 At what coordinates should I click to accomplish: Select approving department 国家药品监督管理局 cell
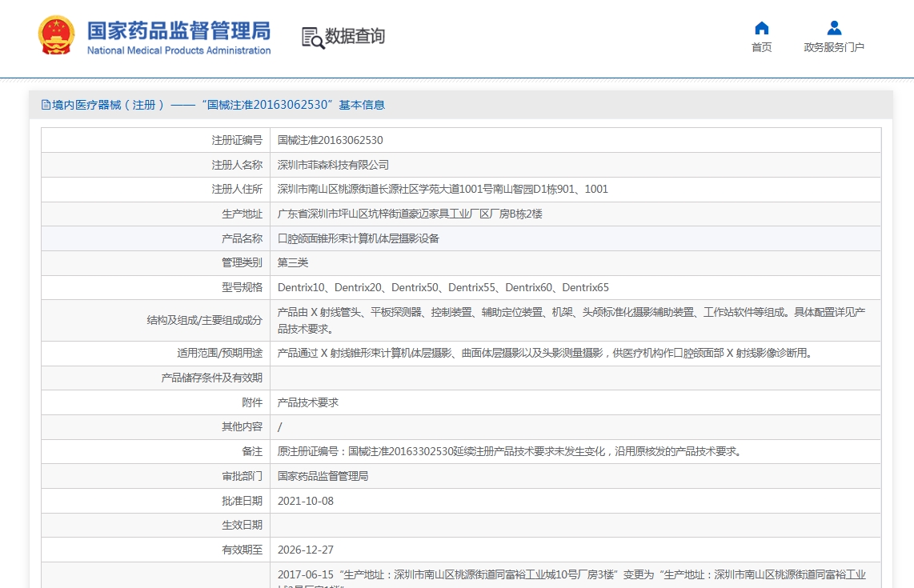point(323,476)
